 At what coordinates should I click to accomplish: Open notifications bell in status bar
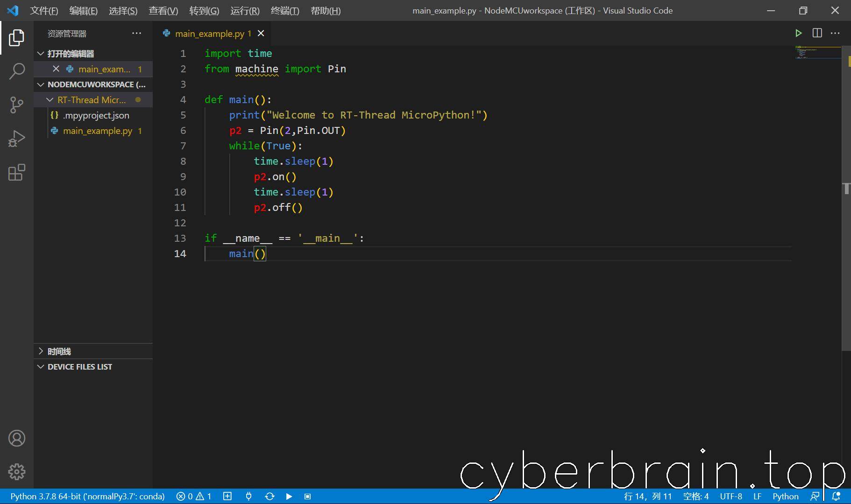pyautogui.click(x=837, y=496)
